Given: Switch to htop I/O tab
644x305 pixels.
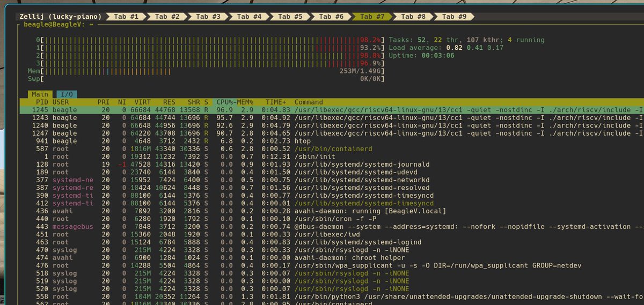Looking at the screenshot, I should pos(67,94).
